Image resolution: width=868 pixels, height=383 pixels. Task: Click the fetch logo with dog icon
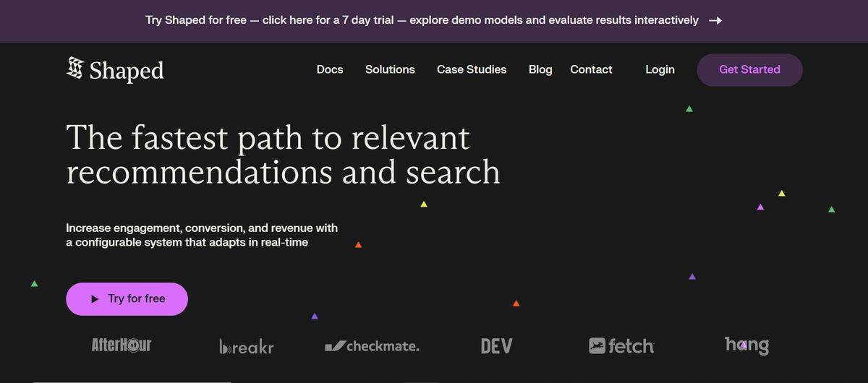(621, 346)
